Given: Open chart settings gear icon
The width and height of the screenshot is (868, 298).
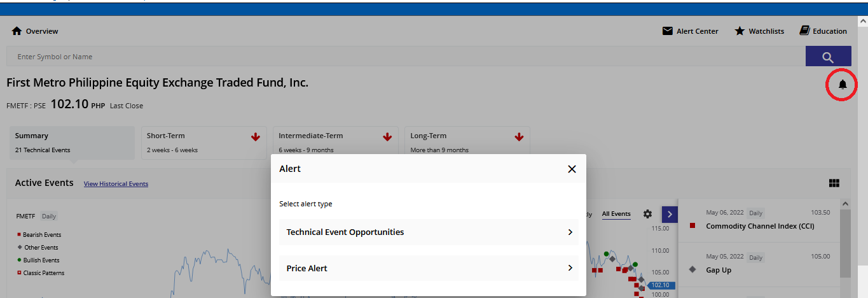Looking at the screenshot, I should tap(647, 214).
